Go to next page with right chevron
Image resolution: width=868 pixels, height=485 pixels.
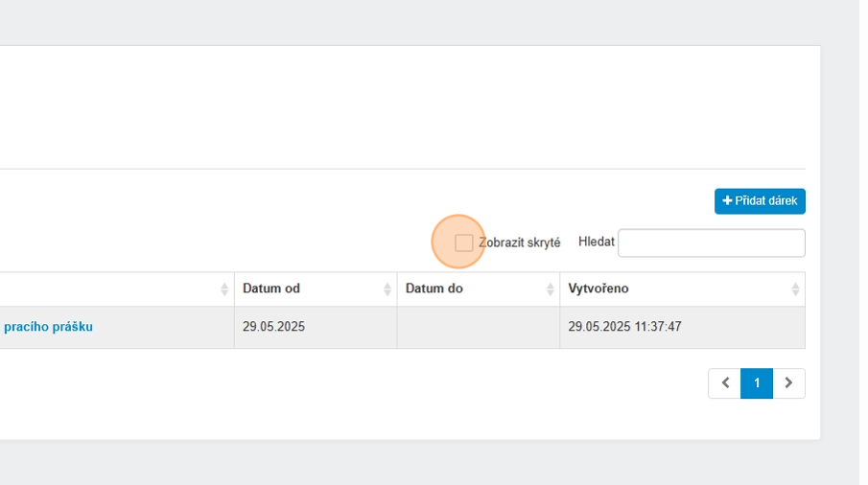(788, 383)
